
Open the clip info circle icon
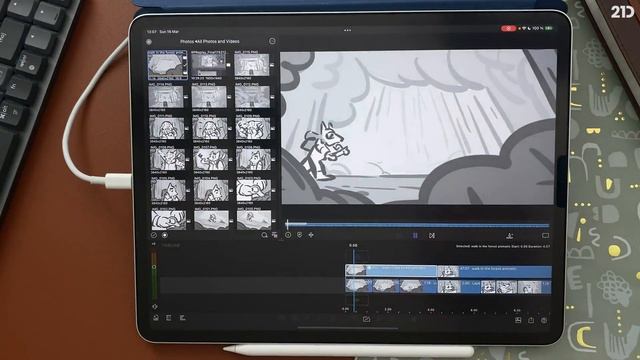pos(288,235)
